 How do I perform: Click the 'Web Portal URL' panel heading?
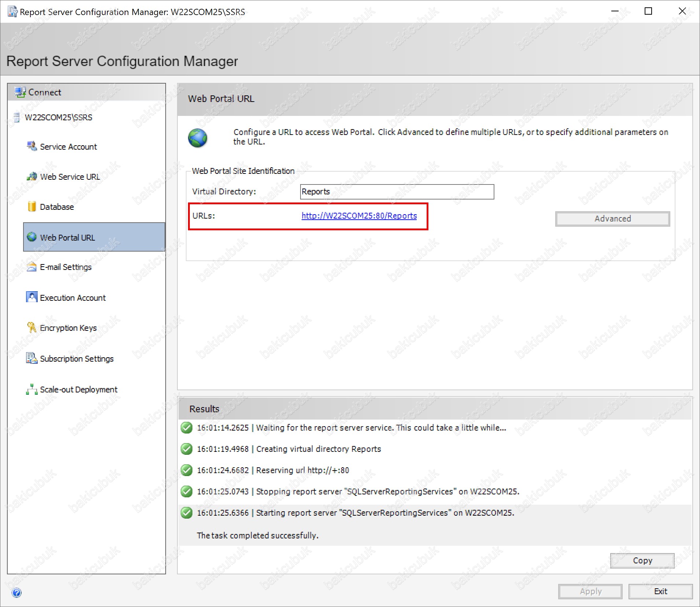[221, 99]
